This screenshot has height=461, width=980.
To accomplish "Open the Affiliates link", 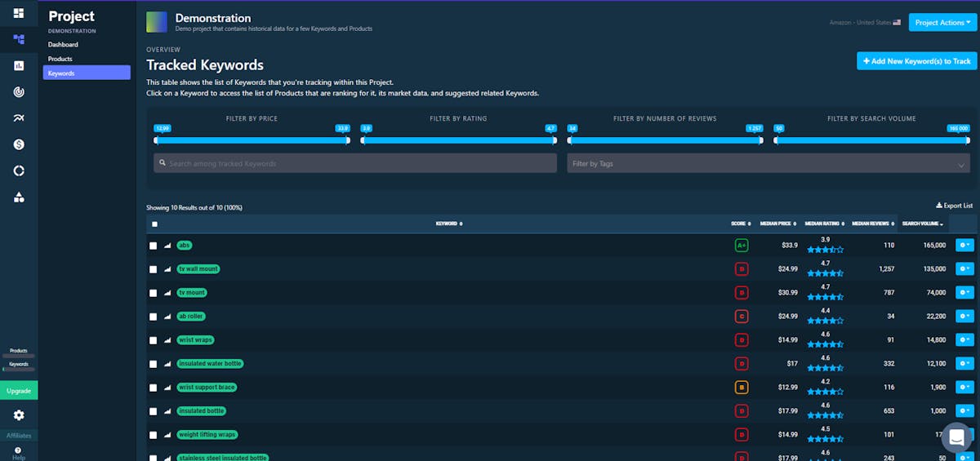I will tap(19, 436).
